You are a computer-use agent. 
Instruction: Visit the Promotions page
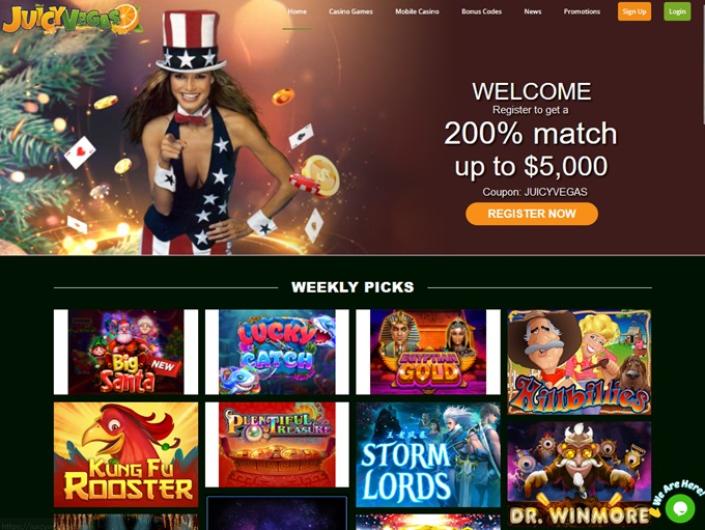coord(581,12)
